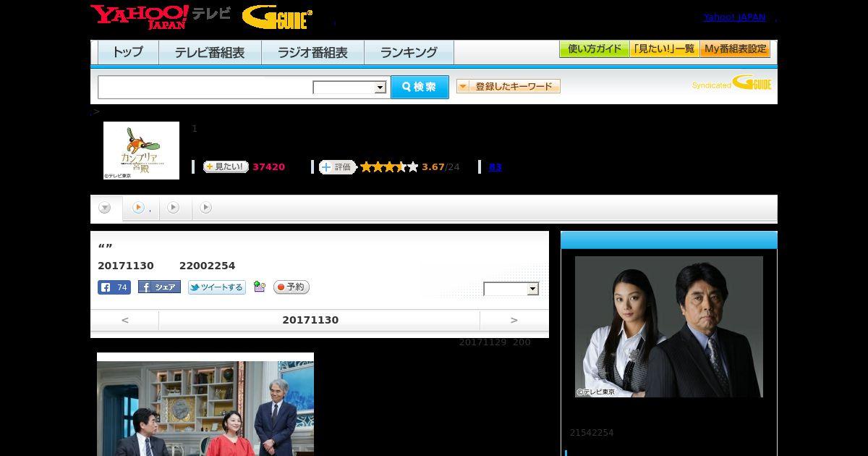Click the 20171130 date label
This screenshot has height=456, width=868.
click(x=310, y=320)
